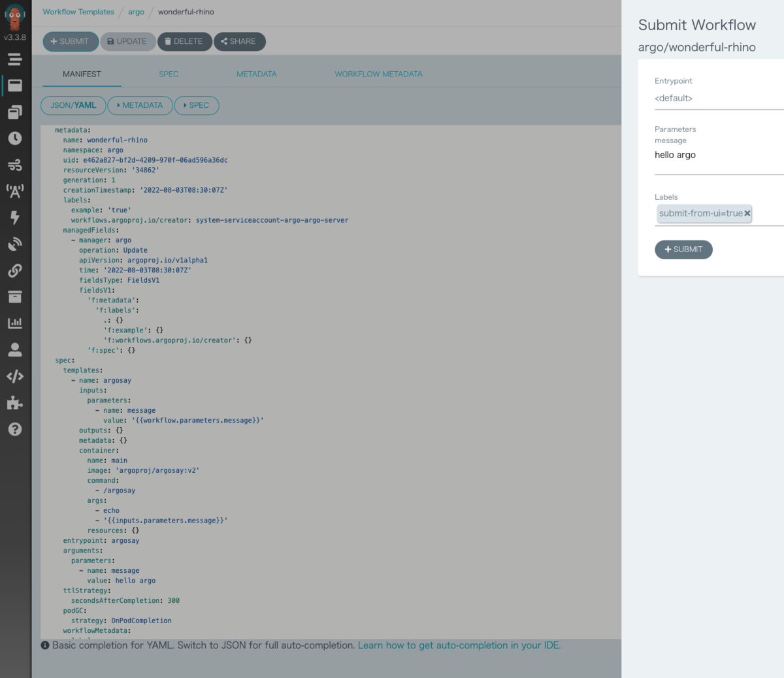This screenshot has width=784, height=678.
Task: Click the top toolbar SUBMIT button
Action: pos(71,41)
